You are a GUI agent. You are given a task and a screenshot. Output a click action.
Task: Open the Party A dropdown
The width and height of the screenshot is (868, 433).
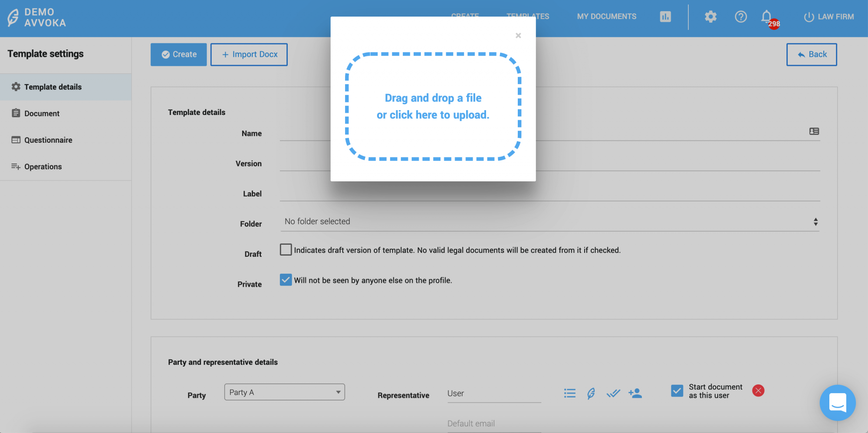284,392
